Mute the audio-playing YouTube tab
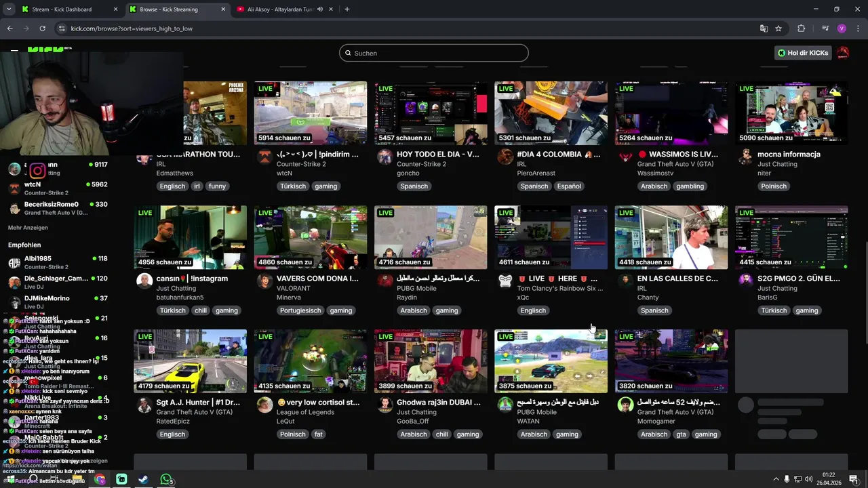The width and height of the screenshot is (868, 488). coord(319,9)
